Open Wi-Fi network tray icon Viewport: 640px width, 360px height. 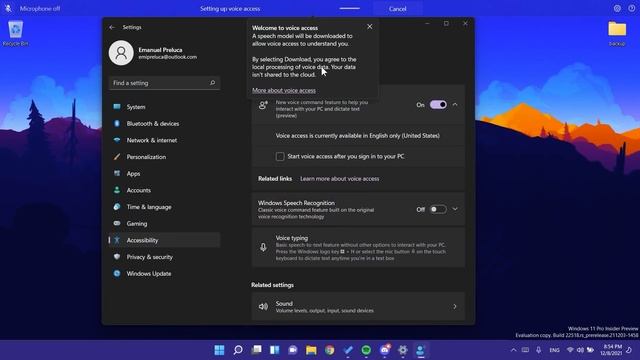click(x=570, y=350)
